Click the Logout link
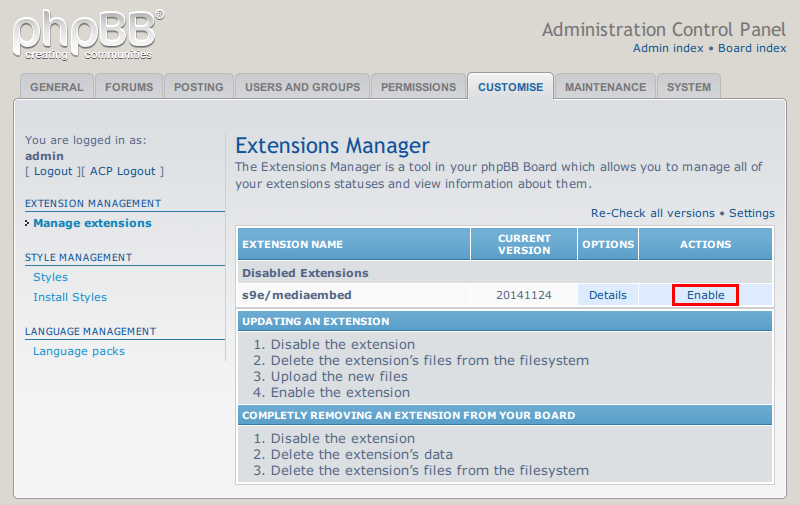The width and height of the screenshot is (800, 505). (x=53, y=171)
